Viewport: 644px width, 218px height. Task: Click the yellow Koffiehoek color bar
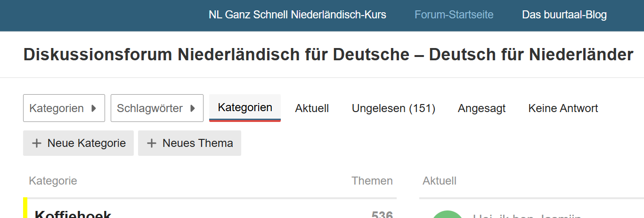(x=25, y=209)
